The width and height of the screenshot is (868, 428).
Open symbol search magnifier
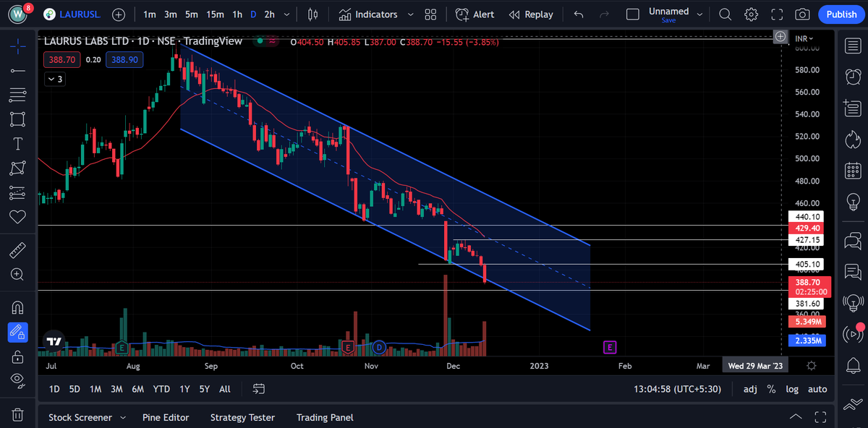pos(726,14)
